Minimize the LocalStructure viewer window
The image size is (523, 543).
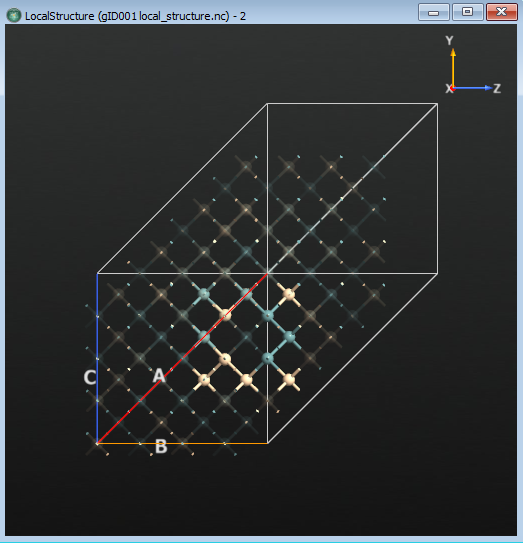[434, 12]
